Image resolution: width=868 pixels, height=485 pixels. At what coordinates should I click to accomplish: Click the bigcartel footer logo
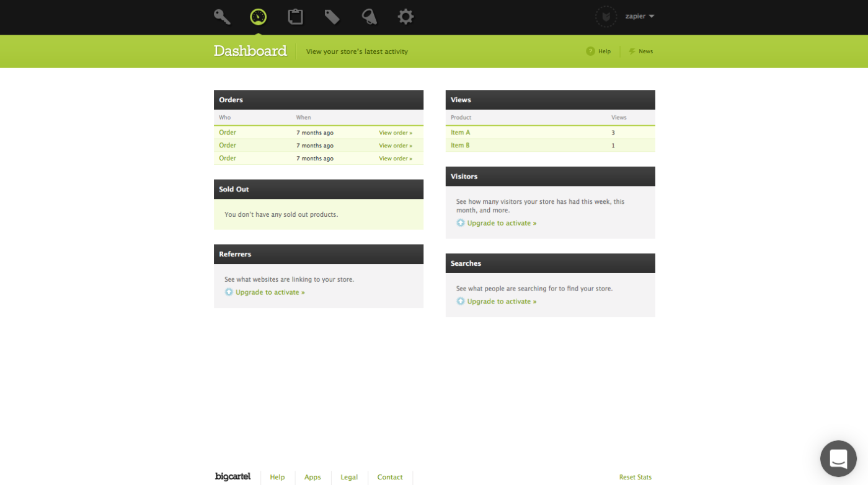click(x=233, y=476)
